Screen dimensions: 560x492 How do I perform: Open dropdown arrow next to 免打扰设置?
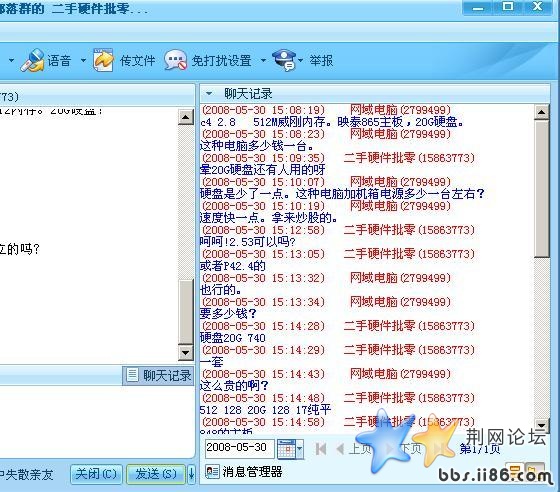click(x=263, y=60)
